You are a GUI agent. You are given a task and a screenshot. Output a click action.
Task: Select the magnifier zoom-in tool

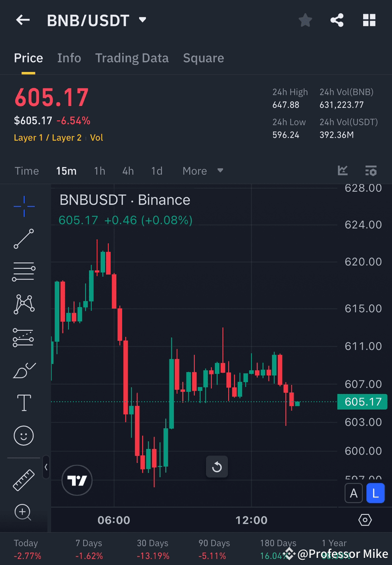point(23,512)
